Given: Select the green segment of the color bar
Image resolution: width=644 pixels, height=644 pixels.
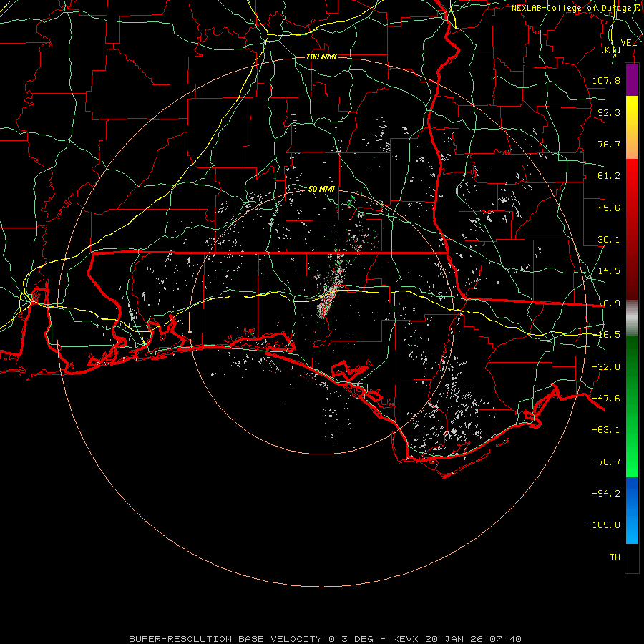Looking at the screenshot, I should click(632, 406).
